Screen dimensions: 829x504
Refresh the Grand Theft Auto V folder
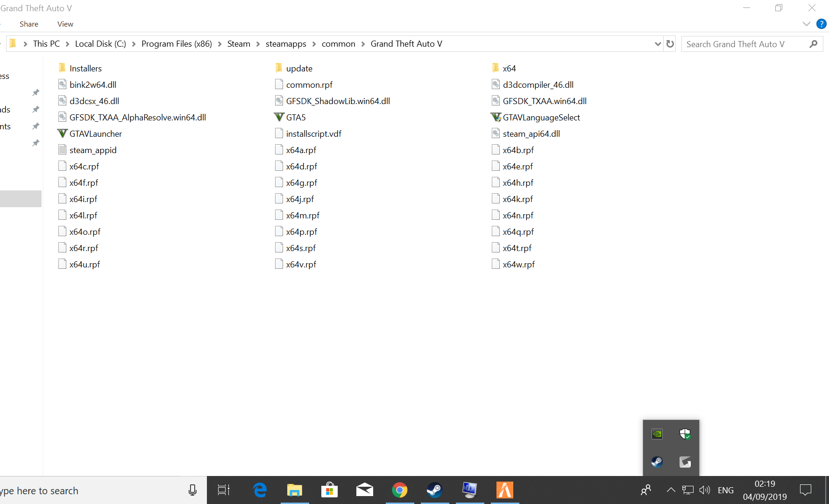pos(670,44)
